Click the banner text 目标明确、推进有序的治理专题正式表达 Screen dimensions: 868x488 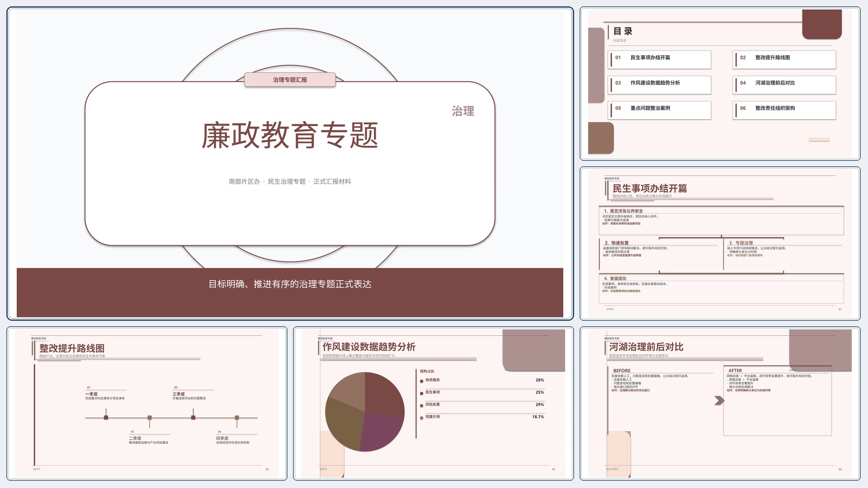click(290, 284)
